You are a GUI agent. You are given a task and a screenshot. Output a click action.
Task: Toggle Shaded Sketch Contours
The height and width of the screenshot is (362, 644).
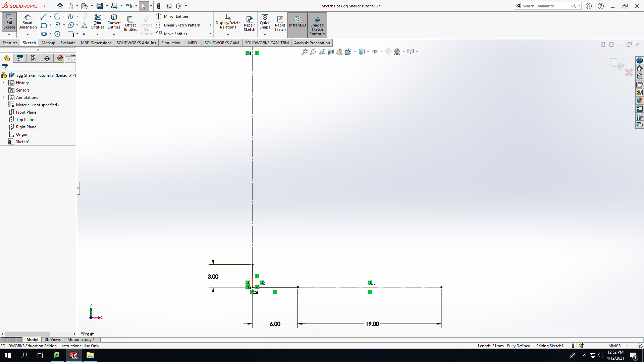[317, 25]
